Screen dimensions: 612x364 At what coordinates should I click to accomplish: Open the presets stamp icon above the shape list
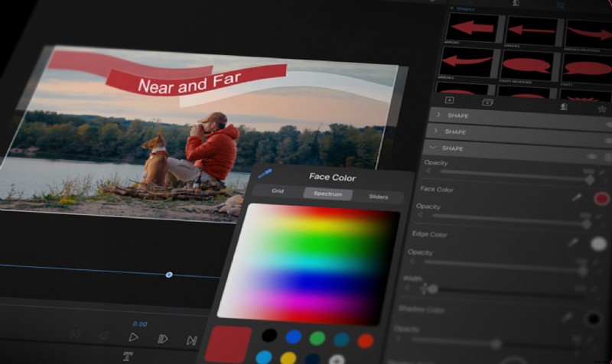pos(564,106)
